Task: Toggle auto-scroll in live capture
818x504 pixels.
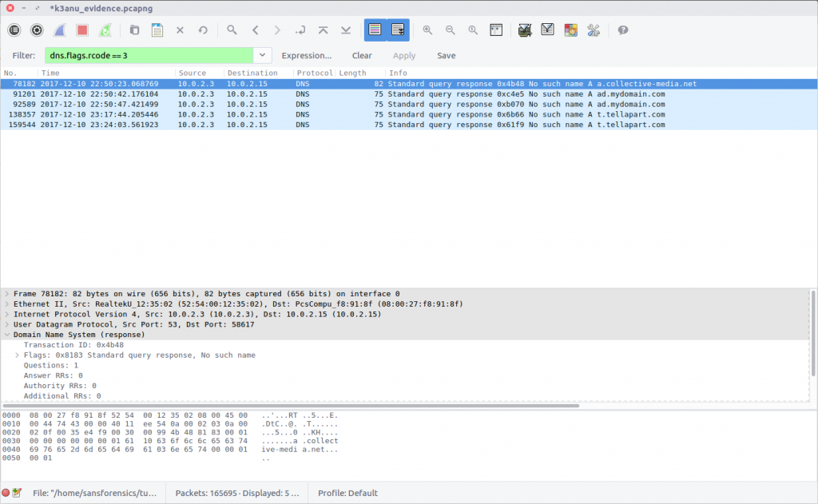Action: (x=398, y=30)
